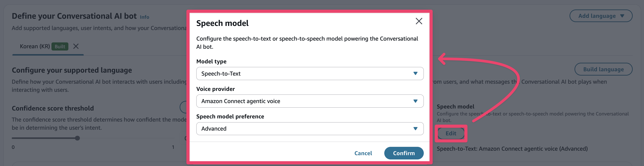Click the Build language button
The image size is (644, 166).
[x=603, y=69]
